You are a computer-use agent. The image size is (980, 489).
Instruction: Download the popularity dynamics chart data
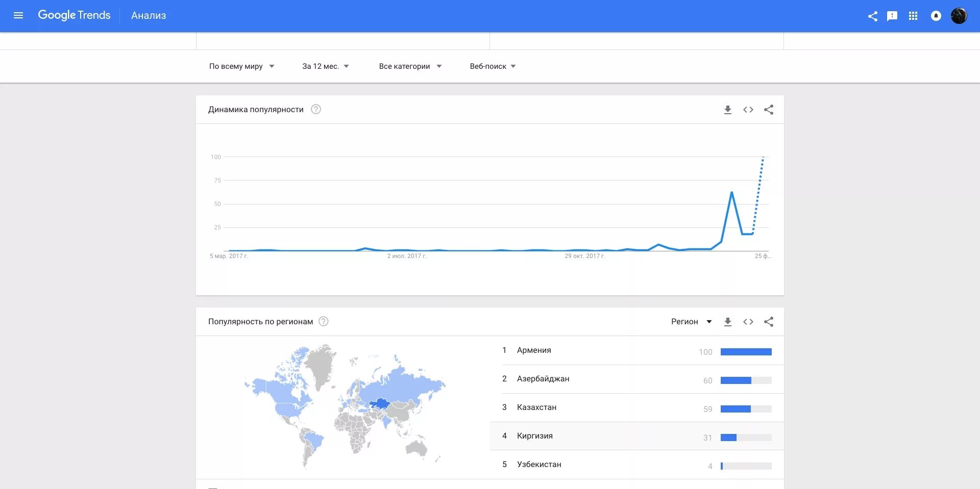point(728,110)
